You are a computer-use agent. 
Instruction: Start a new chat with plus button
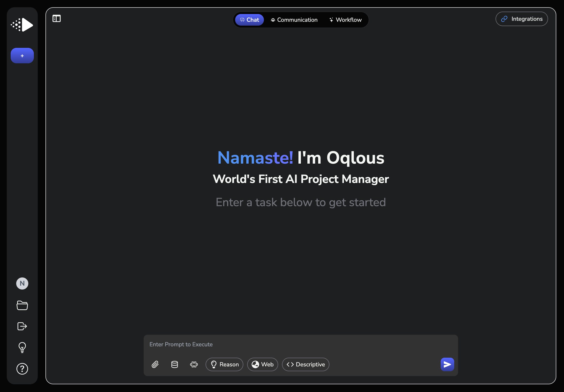pos(22,56)
